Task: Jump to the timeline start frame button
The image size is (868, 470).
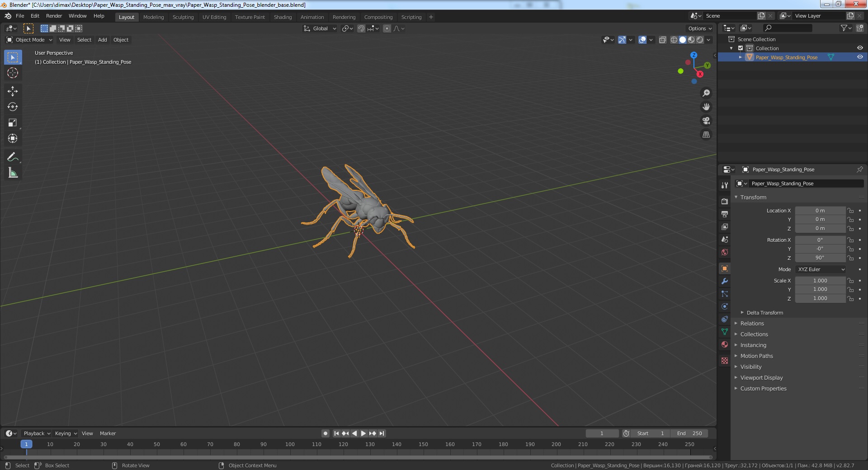Action: pyautogui.click(x=336, y=433)
